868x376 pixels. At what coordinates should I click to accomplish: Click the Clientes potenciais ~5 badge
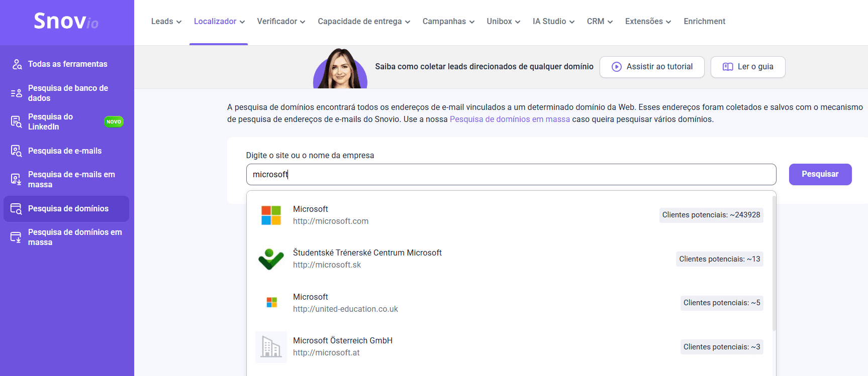coord(722,303)
